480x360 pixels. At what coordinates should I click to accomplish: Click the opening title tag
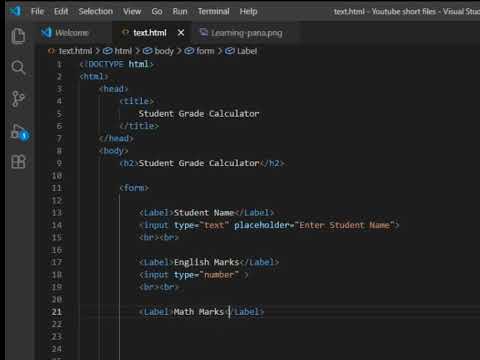click(x=136, y=101)
